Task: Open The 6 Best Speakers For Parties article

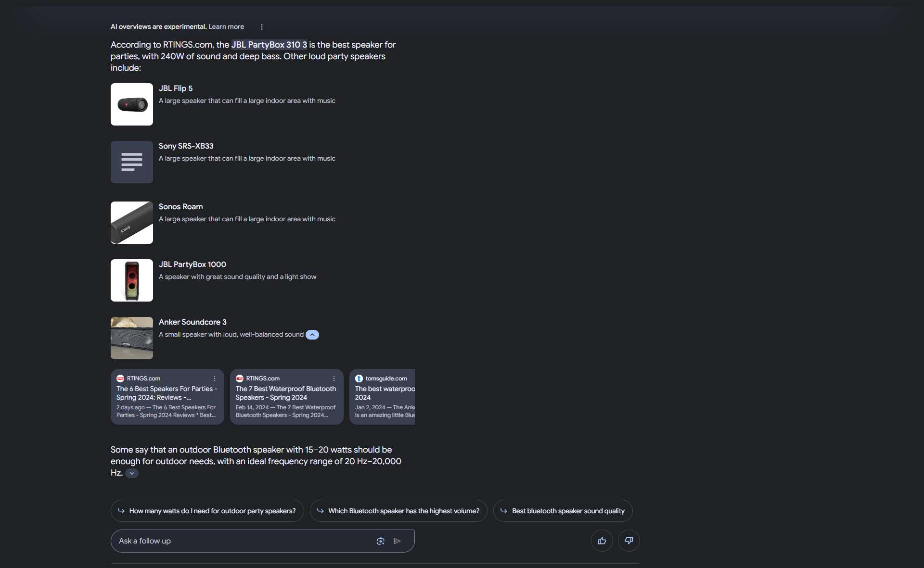Action: [167, 393]
